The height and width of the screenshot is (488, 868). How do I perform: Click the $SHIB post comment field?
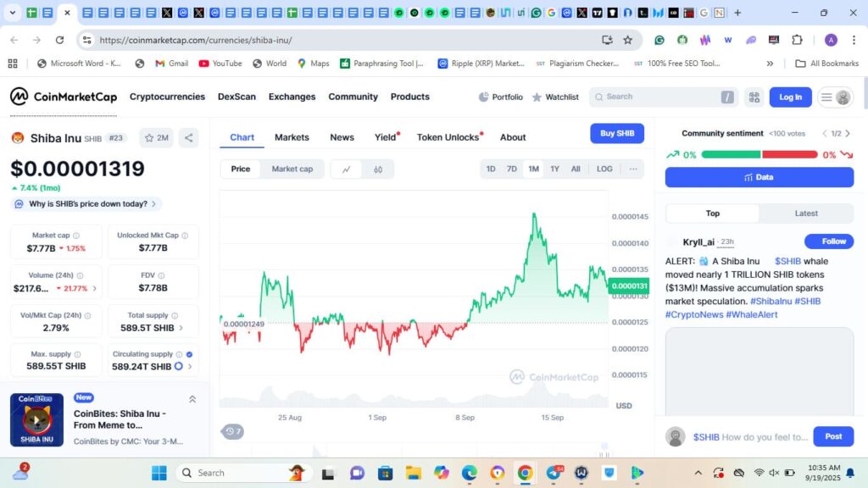click(750, 437)
